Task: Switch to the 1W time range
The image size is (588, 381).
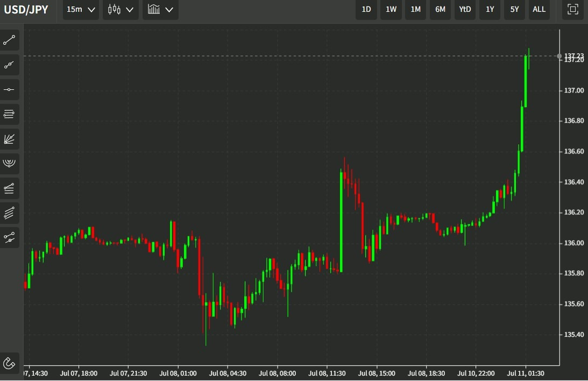Action: (391, 9)
